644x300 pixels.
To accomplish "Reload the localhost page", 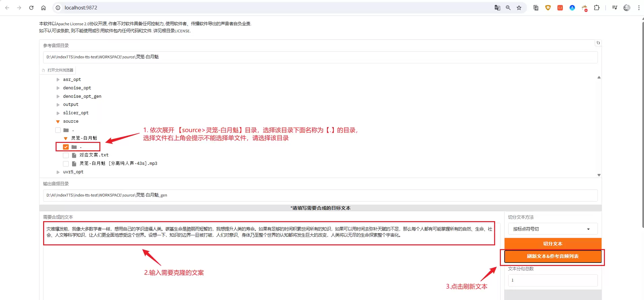I will click(x=31, y=8).
